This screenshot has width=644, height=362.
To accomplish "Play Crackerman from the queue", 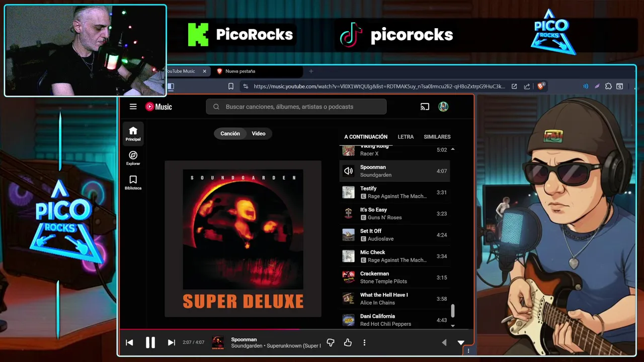I will pos(394,278).
